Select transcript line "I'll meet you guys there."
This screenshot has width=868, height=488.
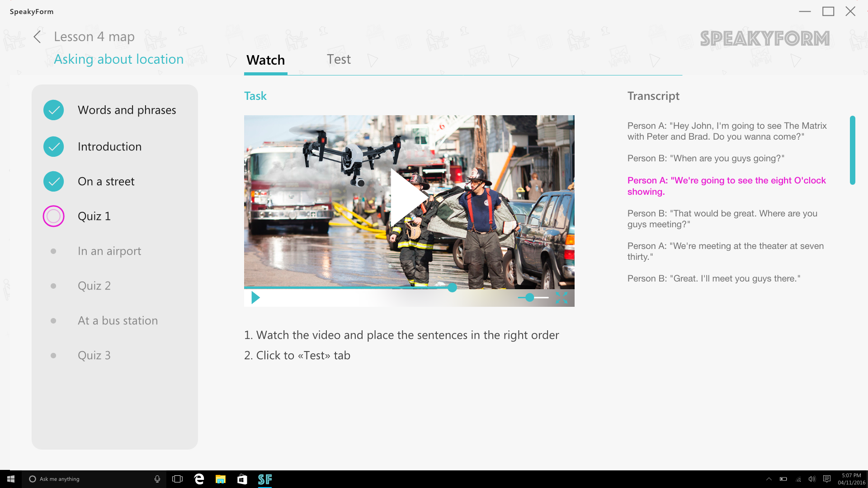(714, 278)
